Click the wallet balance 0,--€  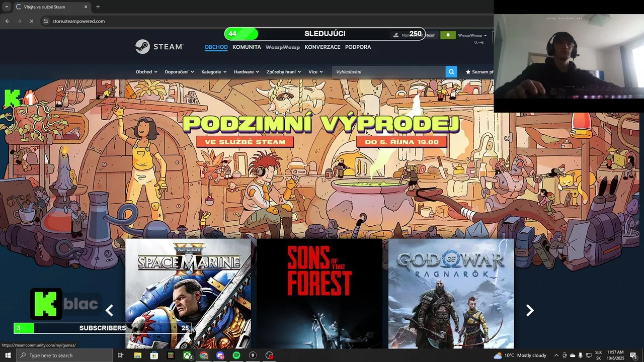(x=479, y=42)
